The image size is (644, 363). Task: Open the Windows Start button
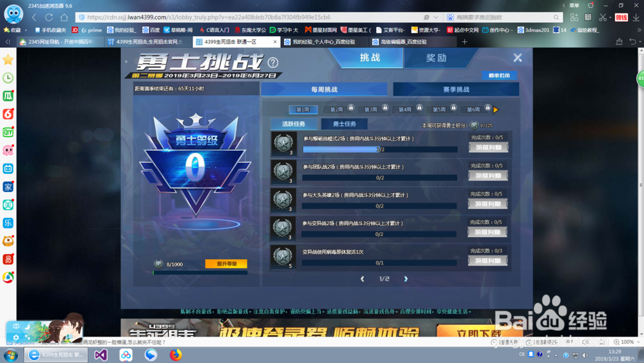(11, 355)
